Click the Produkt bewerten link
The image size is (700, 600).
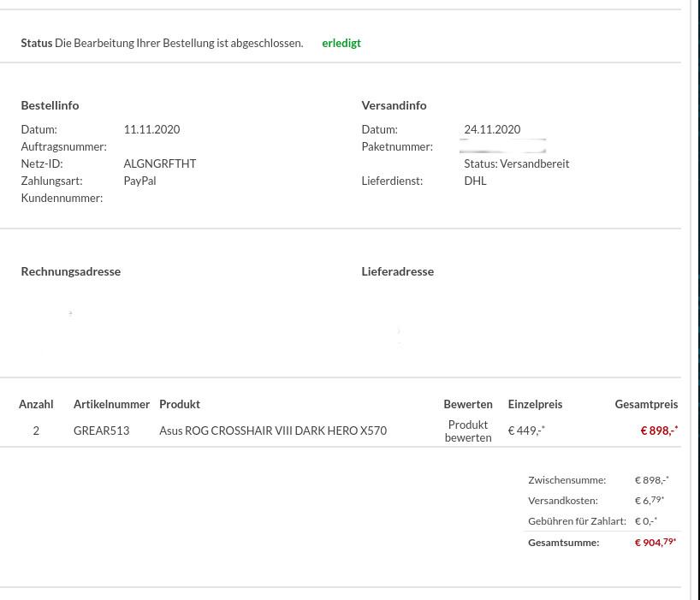(x=468, y=431)
